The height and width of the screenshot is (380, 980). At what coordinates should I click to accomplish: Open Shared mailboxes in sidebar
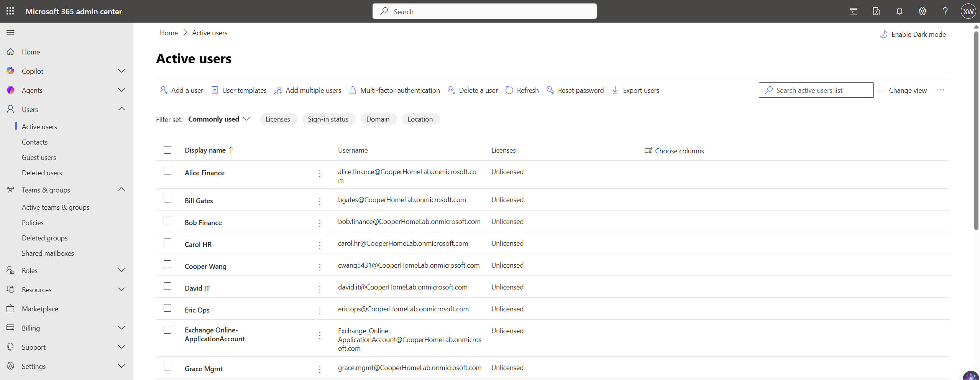tap(48, 253)
